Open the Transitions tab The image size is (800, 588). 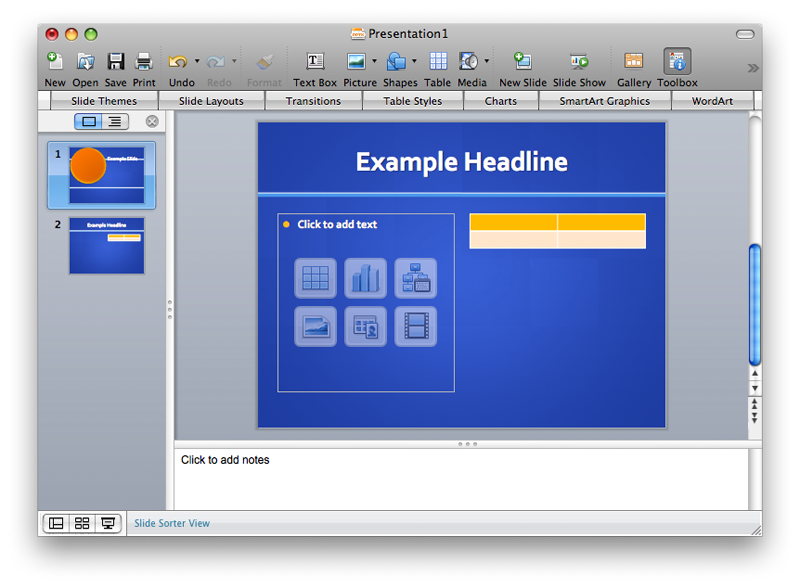tap(313, 101)
